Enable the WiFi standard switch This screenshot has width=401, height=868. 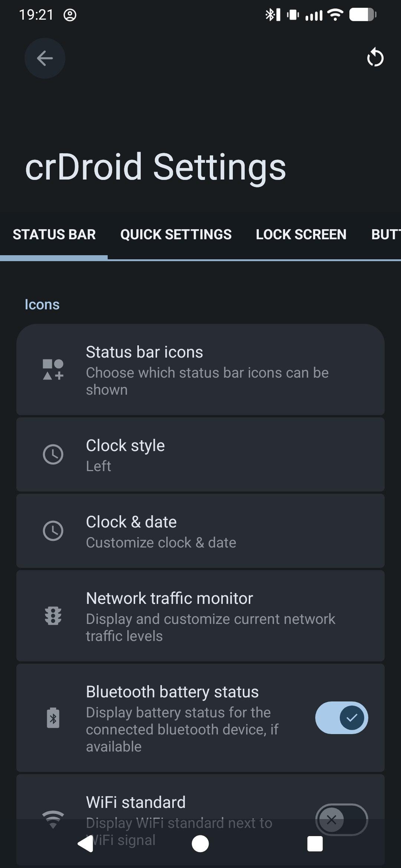[x=341, y=819]
